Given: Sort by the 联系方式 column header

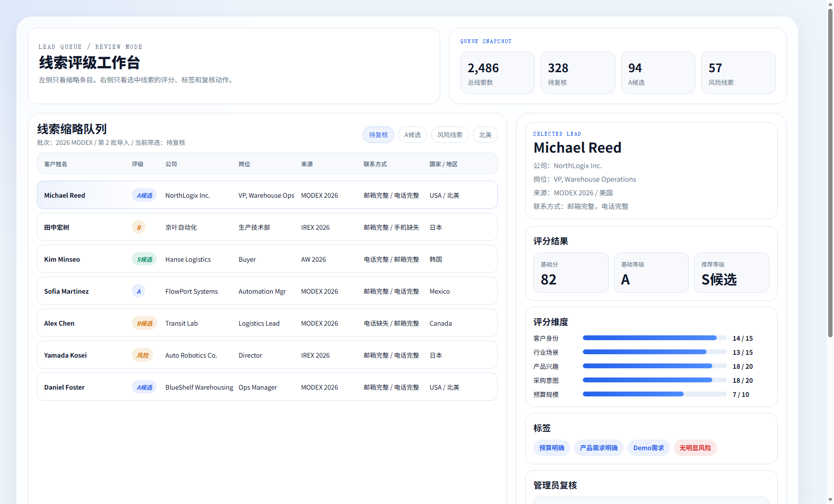Looking at the screenshot, I should (x=375, y=164).
